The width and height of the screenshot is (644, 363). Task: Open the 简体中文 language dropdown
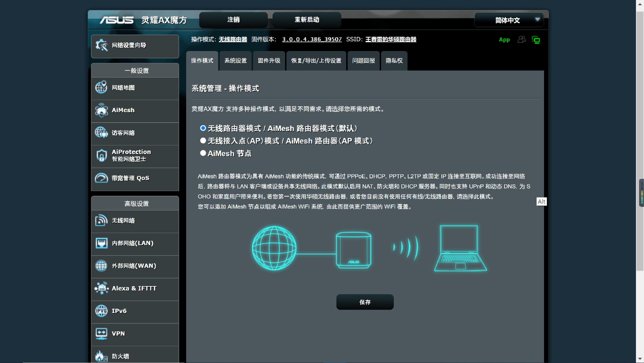coord(509,20)
